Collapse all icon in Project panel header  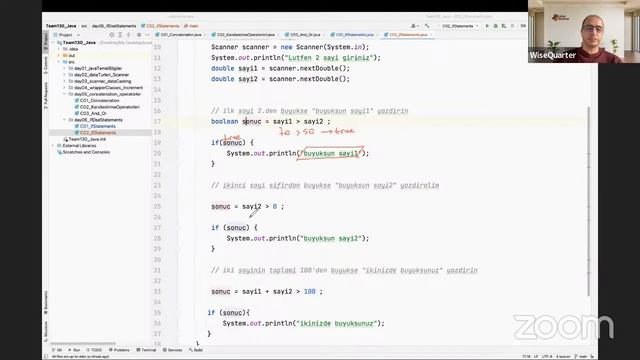(129, 35)
